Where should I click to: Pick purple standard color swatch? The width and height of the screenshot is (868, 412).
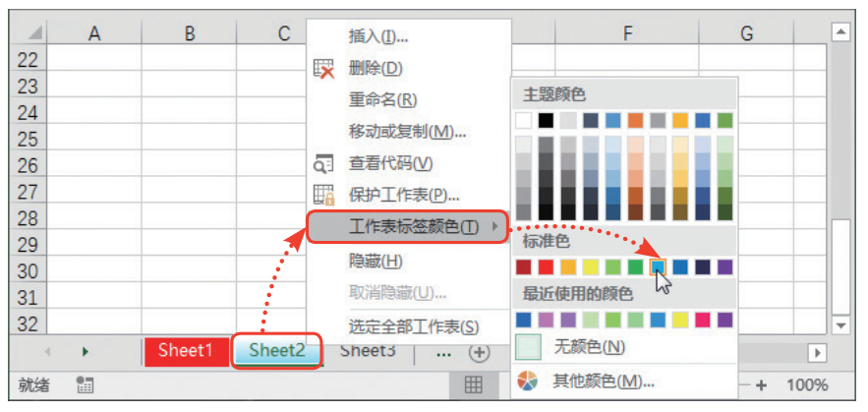click(724, 267)
